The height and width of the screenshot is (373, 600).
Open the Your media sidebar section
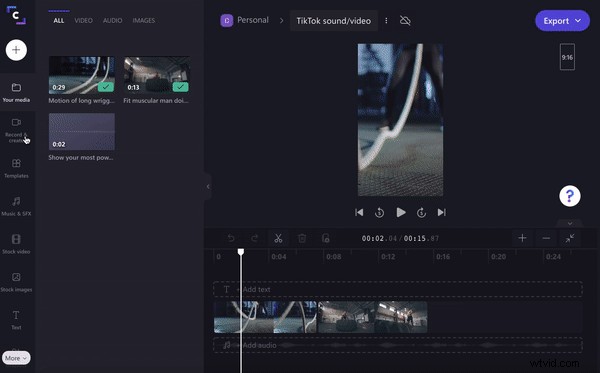[x=16, y=92]
